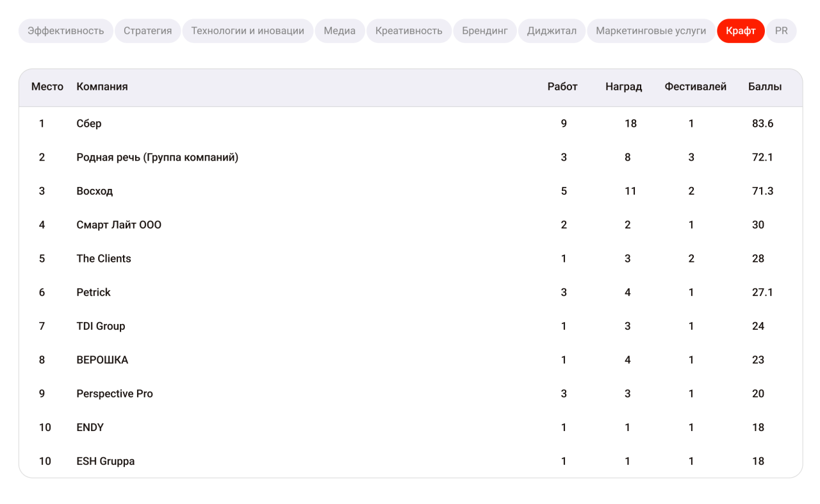Viewport: 820px width, 504px height.
Task: Switch to Брендинг category
Action: click(x=484, y=31)
